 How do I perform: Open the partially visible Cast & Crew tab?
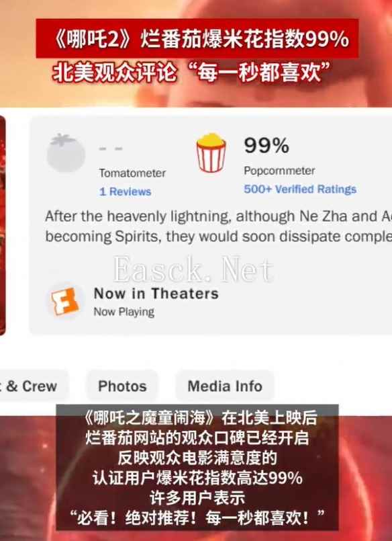(32, 386)
